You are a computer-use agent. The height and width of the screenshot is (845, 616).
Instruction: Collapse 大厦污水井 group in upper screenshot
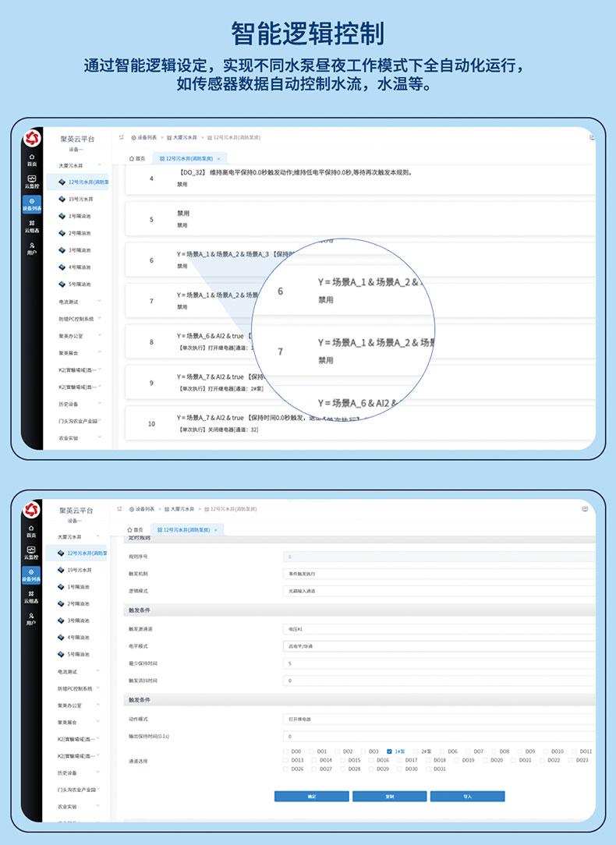click(99, 165)
